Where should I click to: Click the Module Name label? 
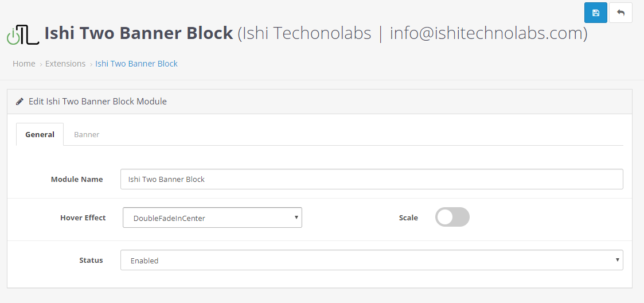click(77, 179)
